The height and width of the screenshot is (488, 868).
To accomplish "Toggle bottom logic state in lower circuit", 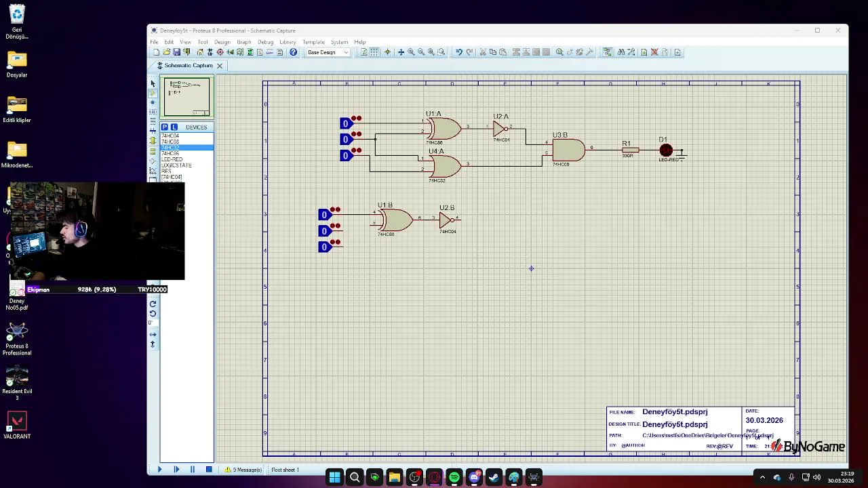I will (324, 247).
